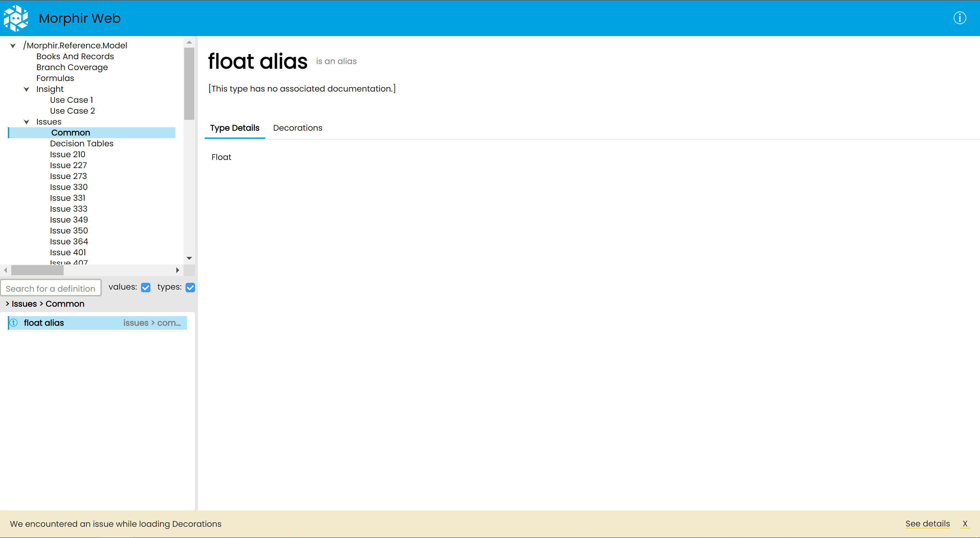This screenshot has height=538, width=980.
Task: Uncheck the values checkbox
Action: tap(145, 288)
